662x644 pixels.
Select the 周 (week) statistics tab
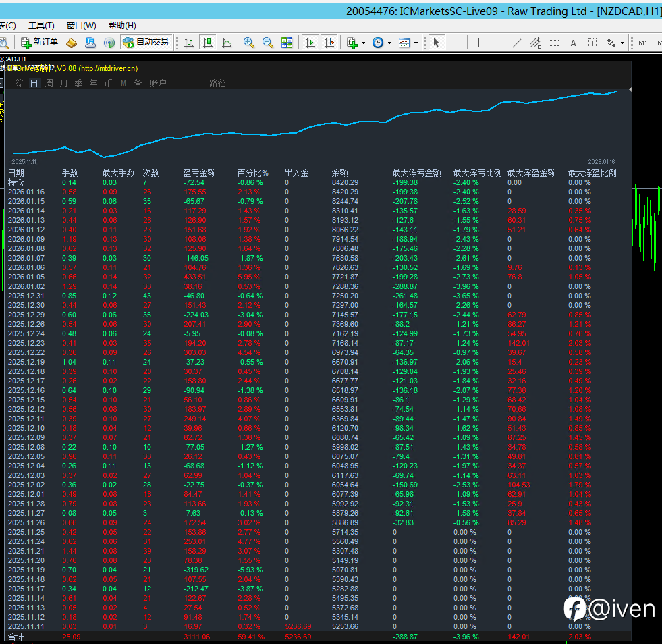[x=49, y=84]
